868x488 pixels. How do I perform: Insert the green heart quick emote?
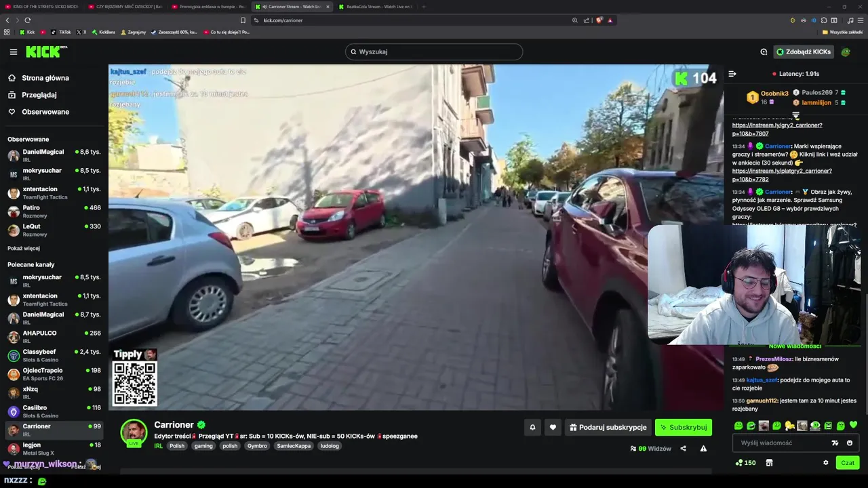click(x=853, y=426)
